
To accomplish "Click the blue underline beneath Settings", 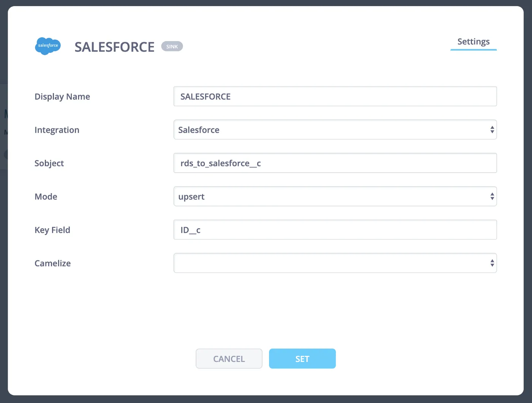I will pos(473,50).
